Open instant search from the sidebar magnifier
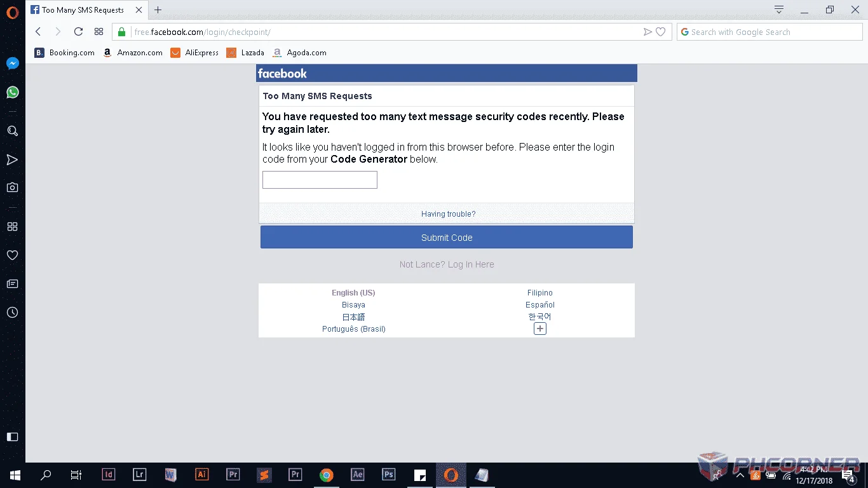Image resolution: width=868 pixels, height=488 pixels. pyautogui.click(x=12, y=131)
